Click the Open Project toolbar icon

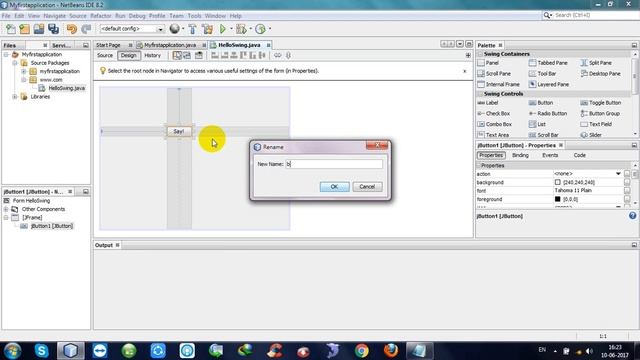coord(39,29)
